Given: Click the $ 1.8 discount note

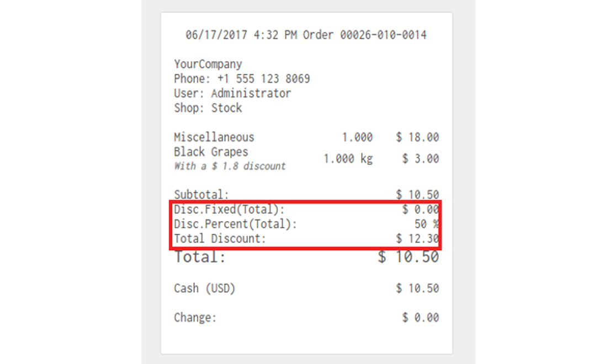Looking at the screenshot, I should coord(230,166).
